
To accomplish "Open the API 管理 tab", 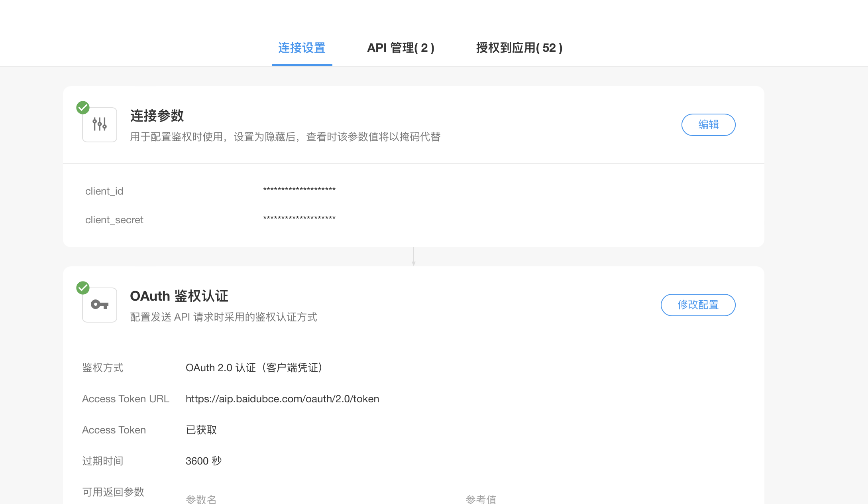I will [x=401, y=48].
